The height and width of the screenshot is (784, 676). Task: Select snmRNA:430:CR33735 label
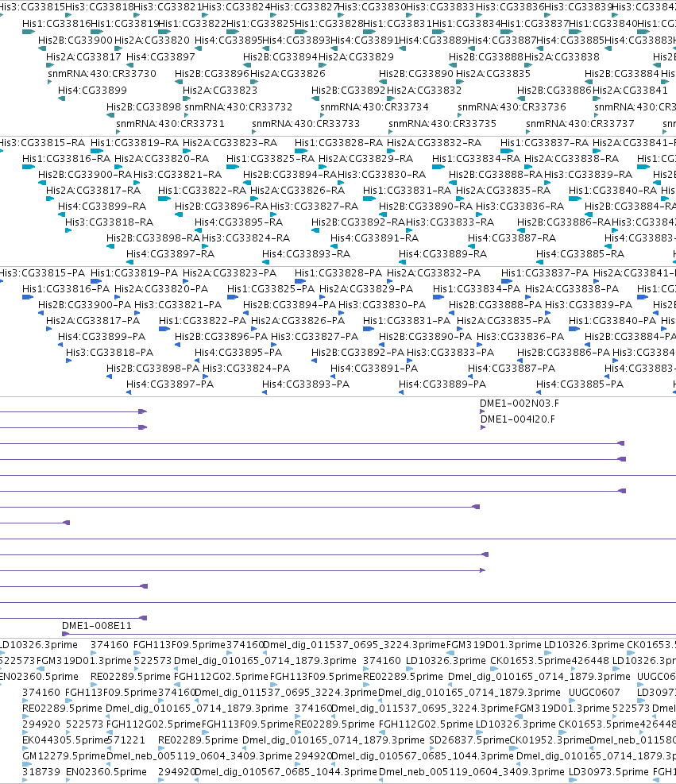click(x=442, y=123)
